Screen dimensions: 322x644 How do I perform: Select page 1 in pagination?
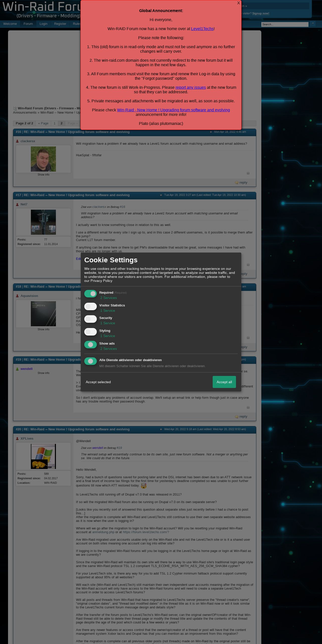coord(54,123)
